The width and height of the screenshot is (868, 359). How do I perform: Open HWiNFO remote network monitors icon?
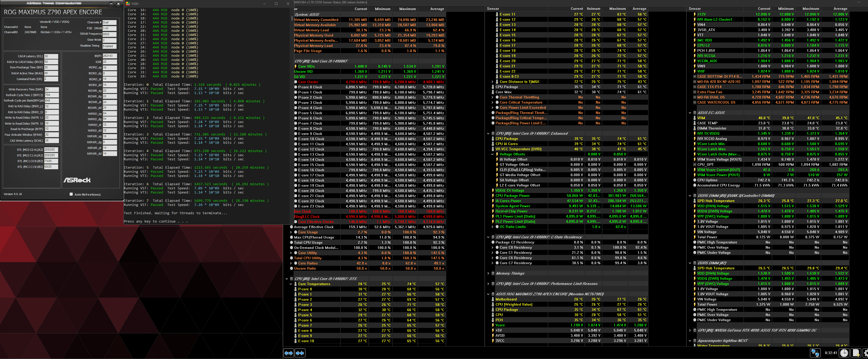(x=815, y=353)
